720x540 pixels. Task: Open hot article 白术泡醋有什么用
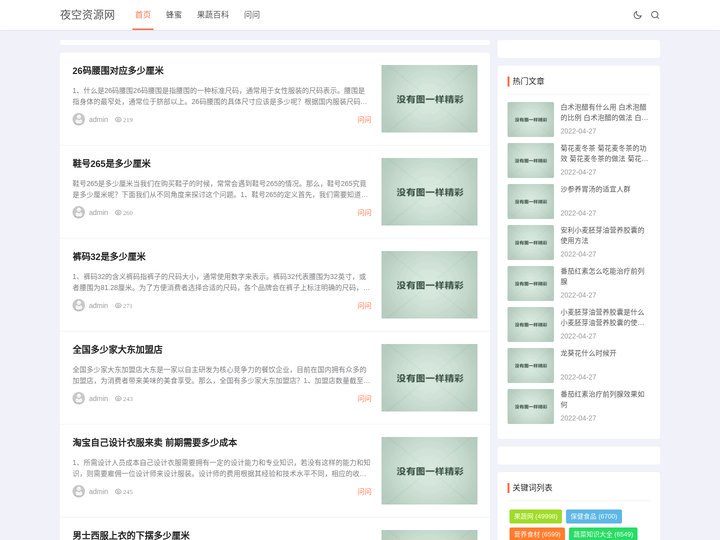(x=604, y=112)
